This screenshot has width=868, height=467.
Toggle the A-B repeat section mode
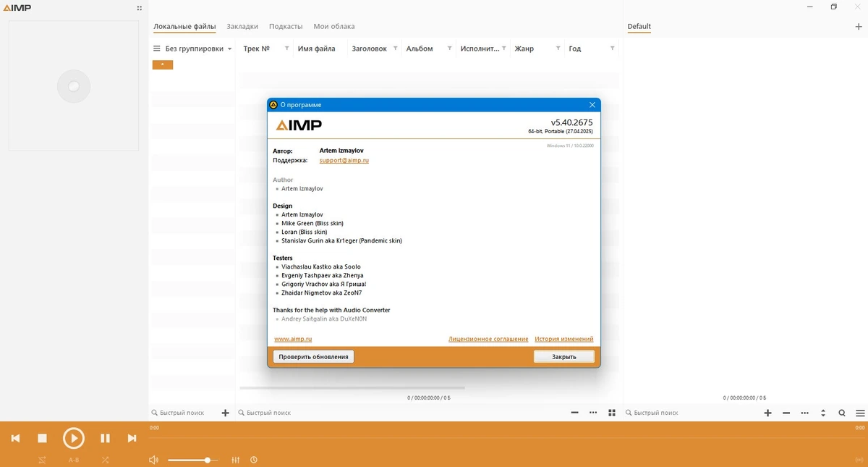coord(74,460)
